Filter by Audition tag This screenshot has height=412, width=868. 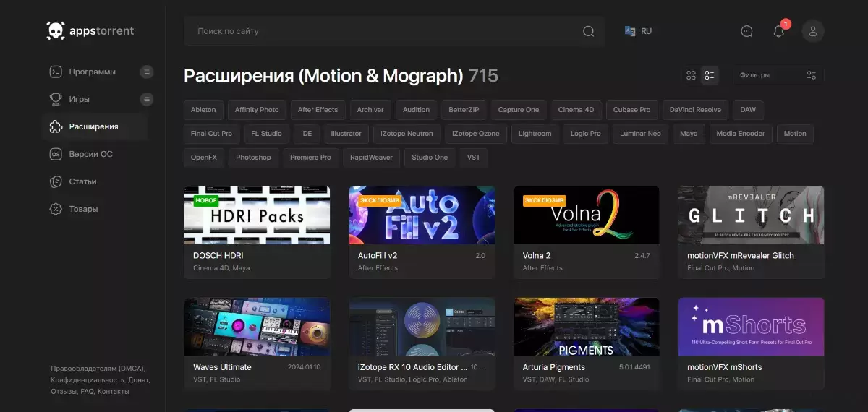416,110
